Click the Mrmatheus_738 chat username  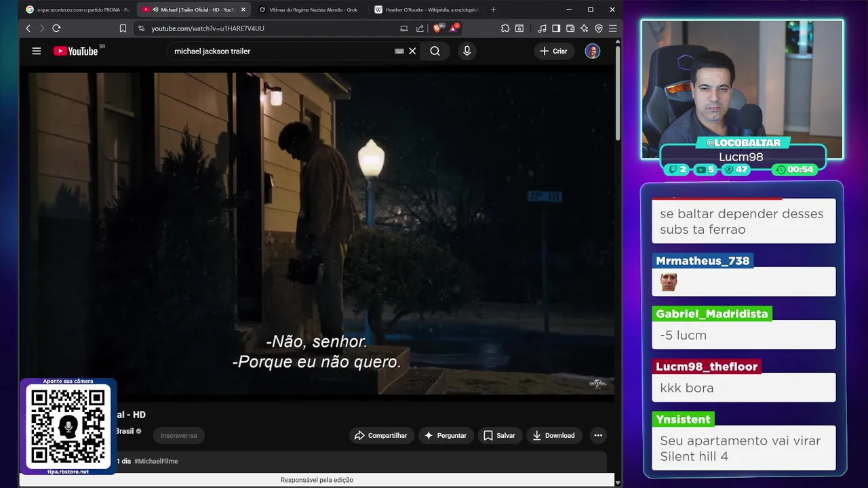point(703,261)
